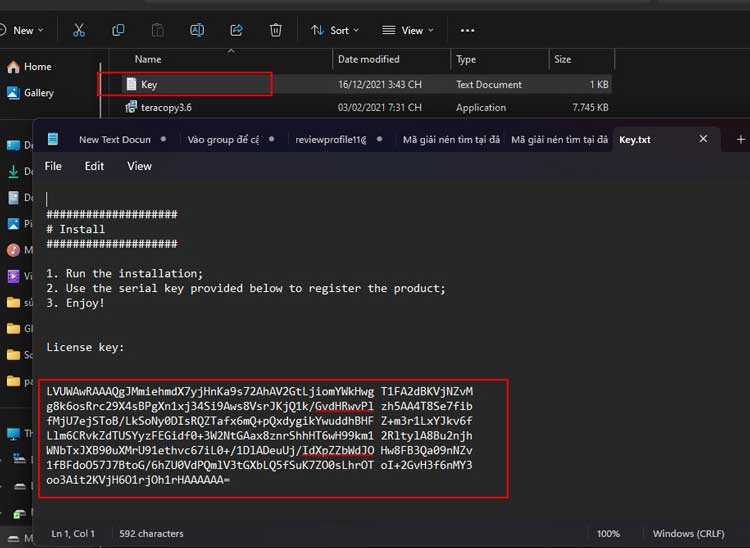Click the Desktop icon in Explorer sidebar
Screen dimensions: 750x548
(13, 144)
